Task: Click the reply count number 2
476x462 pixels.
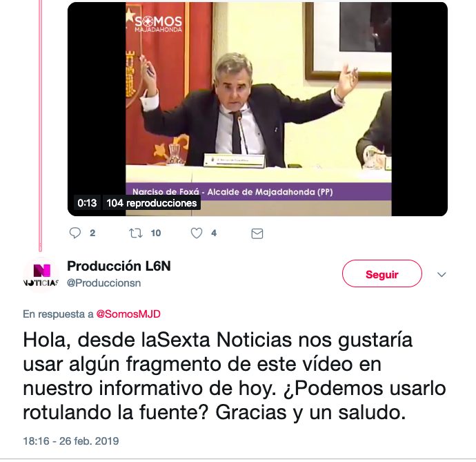Action: [x=92, y=233]
